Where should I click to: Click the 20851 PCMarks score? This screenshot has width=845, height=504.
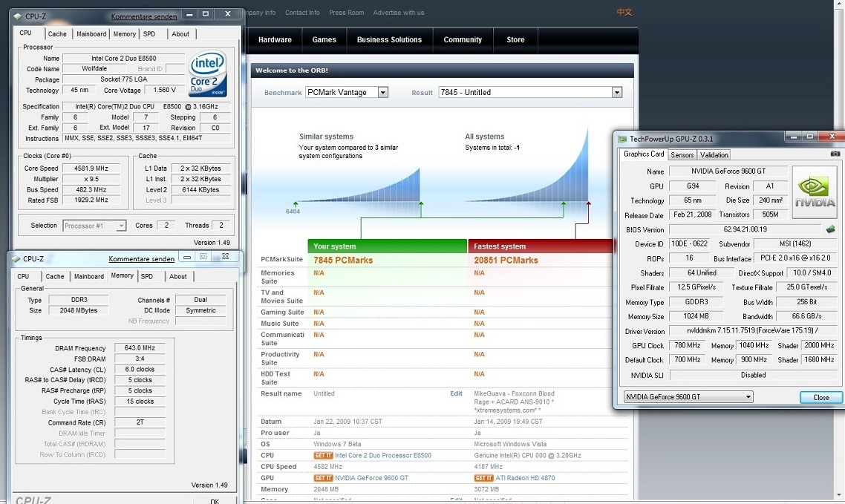(x=506, y=260)
